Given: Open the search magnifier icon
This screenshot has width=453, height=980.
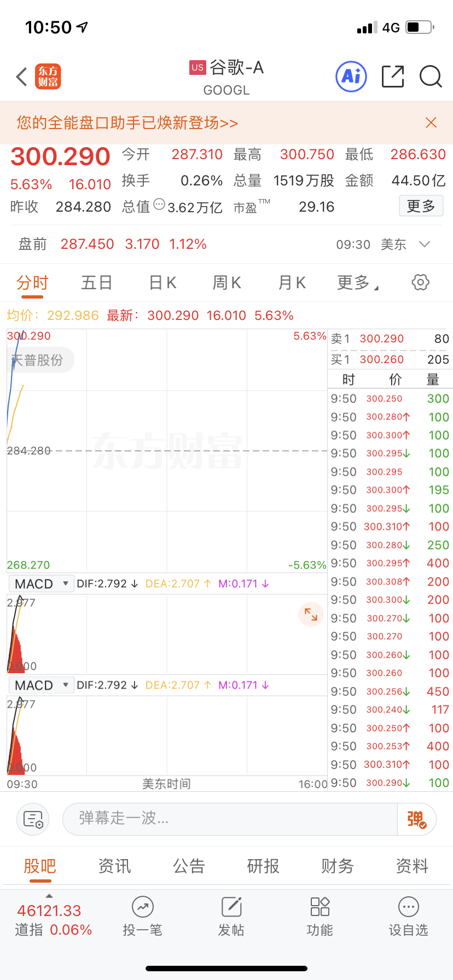Looking at the screenshot, I should click(x=431, y=77).
